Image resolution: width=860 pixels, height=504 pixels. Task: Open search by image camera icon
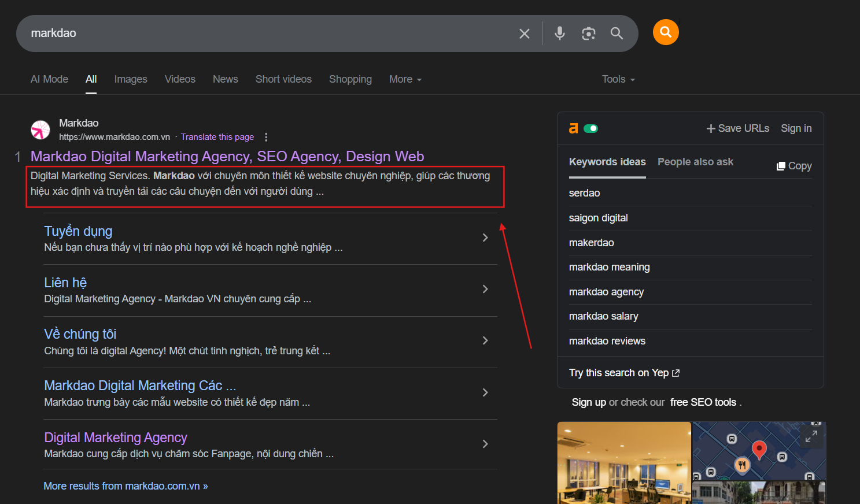tap(588, 34)
